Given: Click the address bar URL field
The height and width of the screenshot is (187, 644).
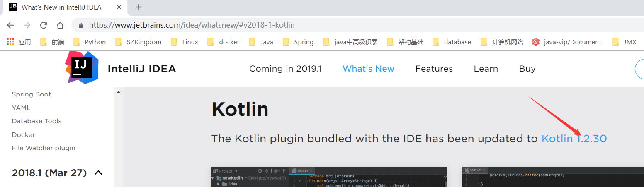Looking at the screenshot, I should coord(357,25).
